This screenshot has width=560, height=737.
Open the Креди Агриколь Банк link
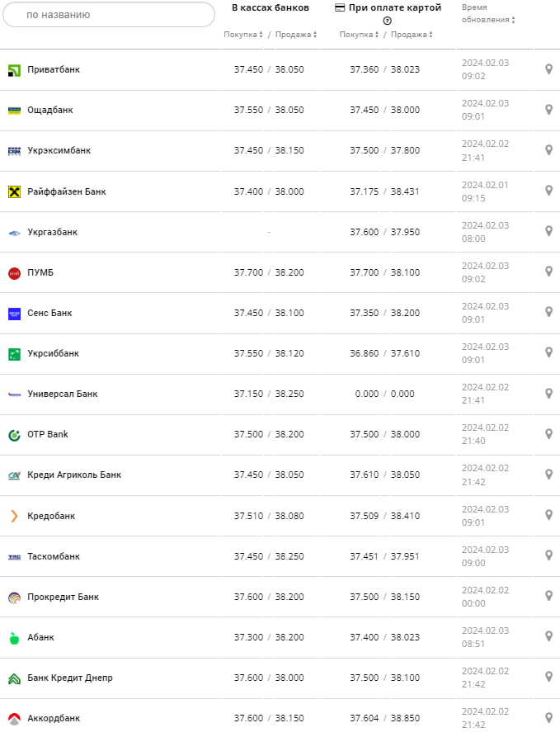tap(74, 475)
